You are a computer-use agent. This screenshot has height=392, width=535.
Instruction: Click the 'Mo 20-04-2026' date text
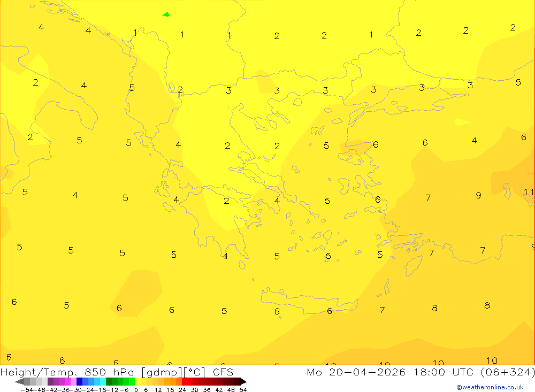coord(356,372)
